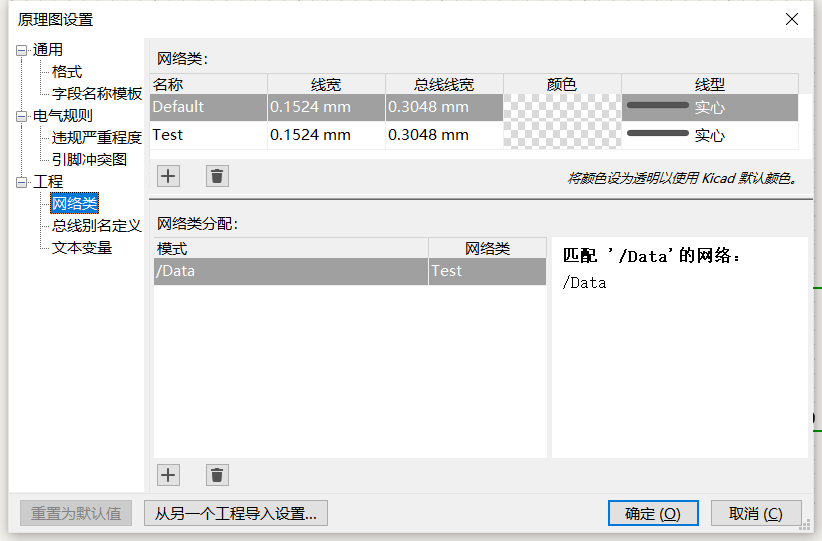Open line style dropdown for Default class
The height and width of the screenshot is (541, 822).
pyautogui.click(x=710, y=107)
